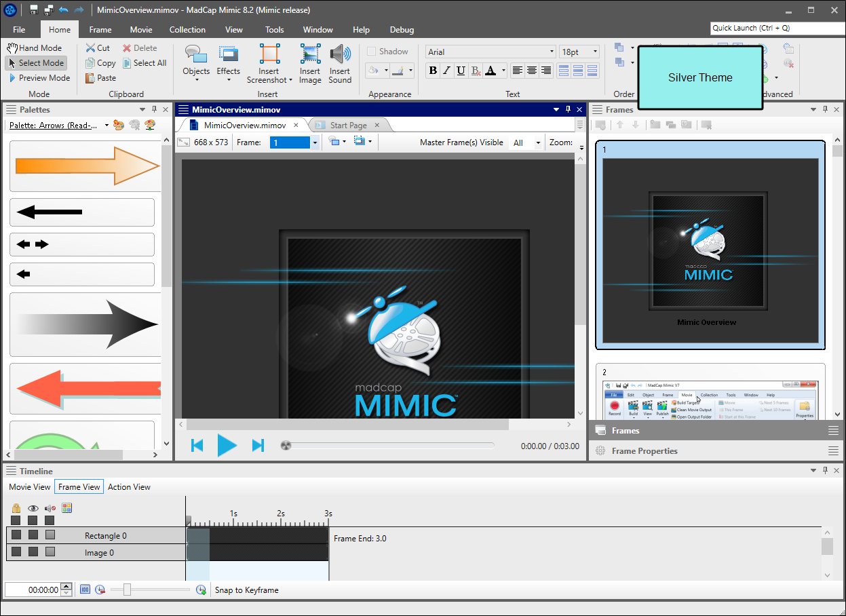Clear text formatting with B-x icon
The height and width of the screenshot is (616, 846).
click(476, 71)
